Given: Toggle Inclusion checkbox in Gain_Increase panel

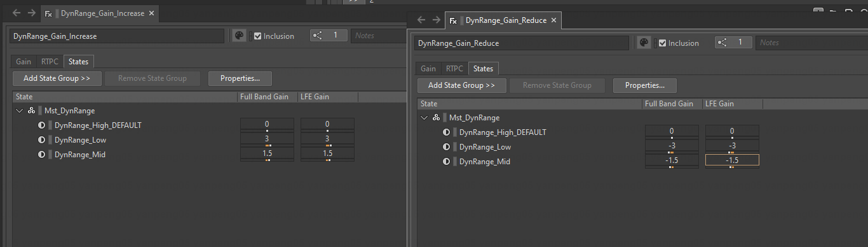Looking at the screenshot, I should pyautogui.click(x=257, y=36).
